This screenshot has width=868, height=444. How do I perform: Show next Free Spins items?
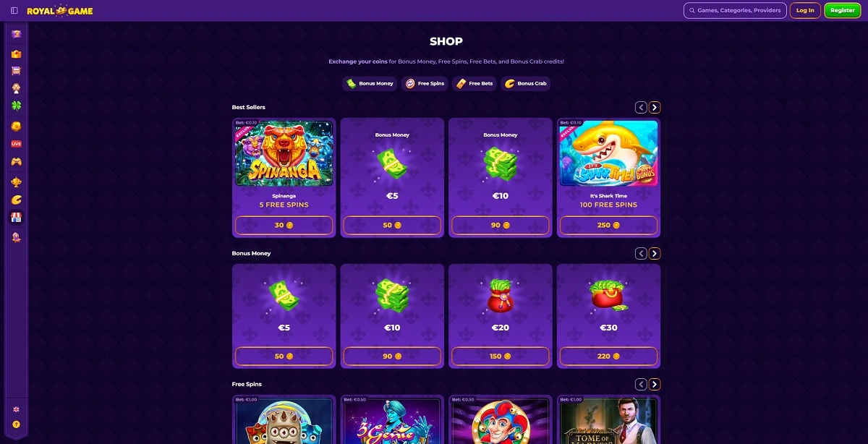click(655, 385)
